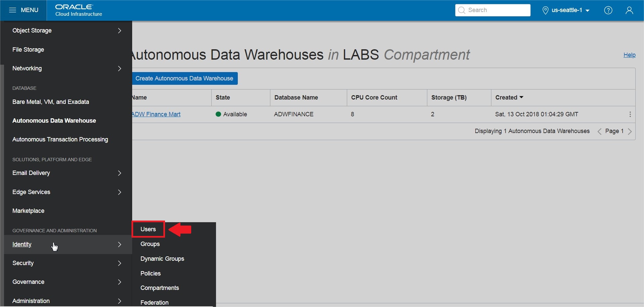Open Administration menu item
This screenshot has height=307, width=644.
(31, 301)
